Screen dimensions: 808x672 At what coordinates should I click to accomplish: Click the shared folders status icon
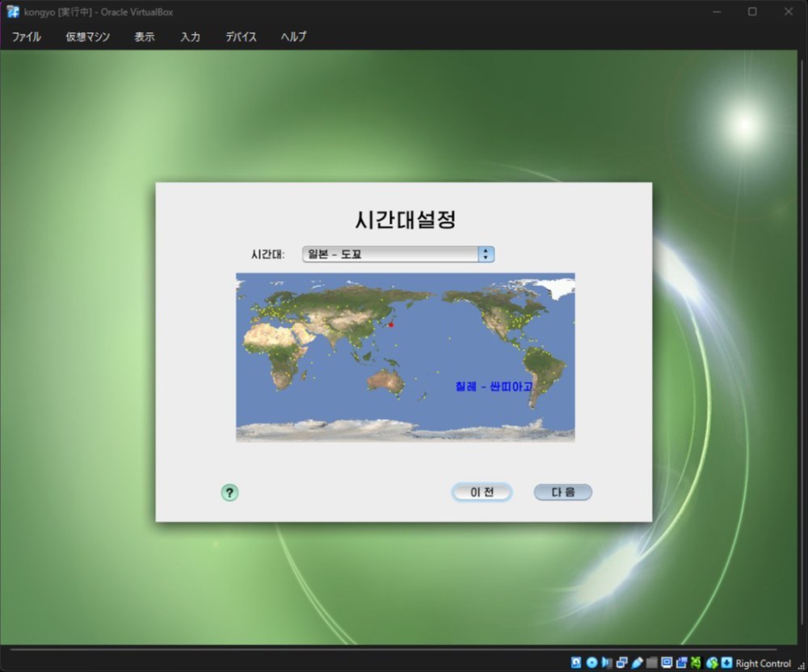click(x=652, y=663)
